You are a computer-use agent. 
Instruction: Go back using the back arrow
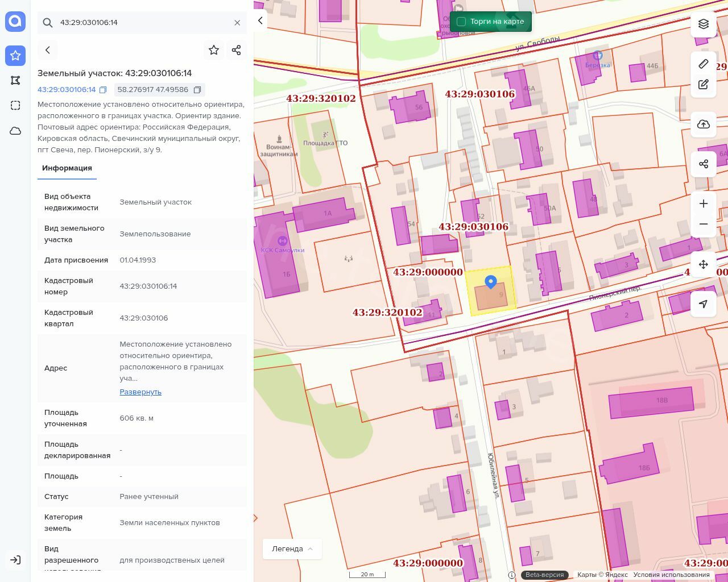point(48,50)
